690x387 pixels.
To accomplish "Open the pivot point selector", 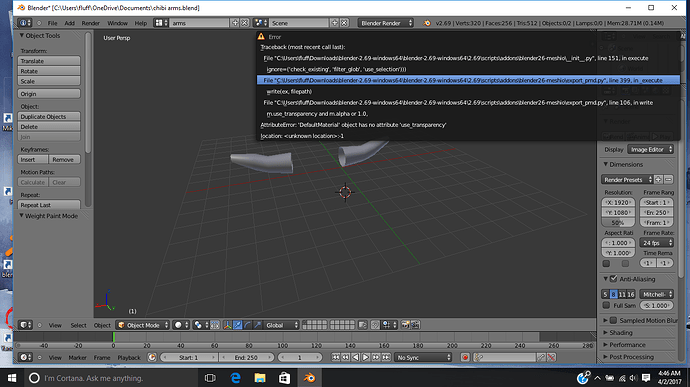I will click(x=201, y=325).
